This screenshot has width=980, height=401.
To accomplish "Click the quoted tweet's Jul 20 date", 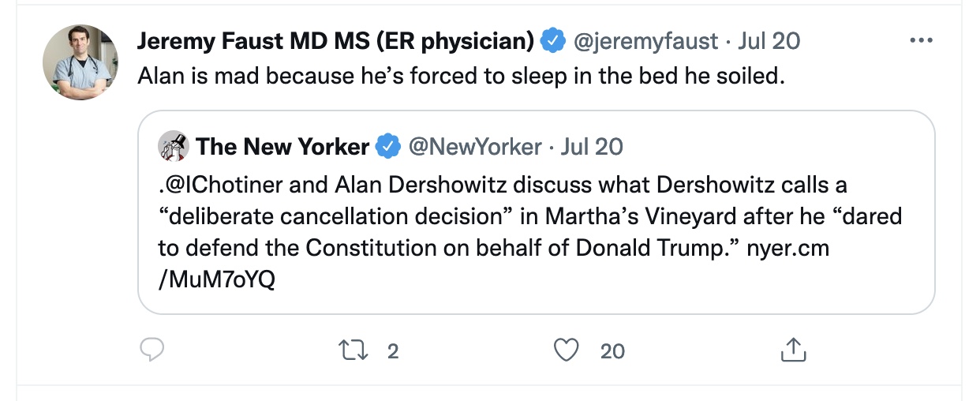I will coord(592,146).
